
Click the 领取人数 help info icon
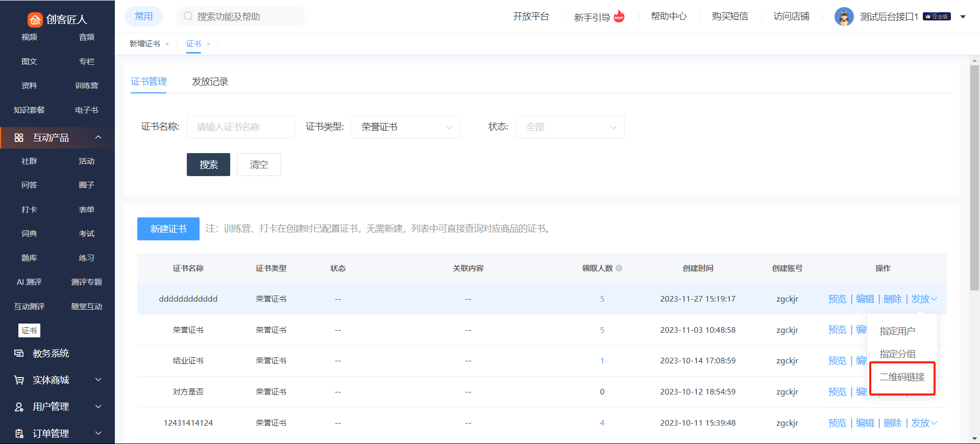(x=619, y=268)
